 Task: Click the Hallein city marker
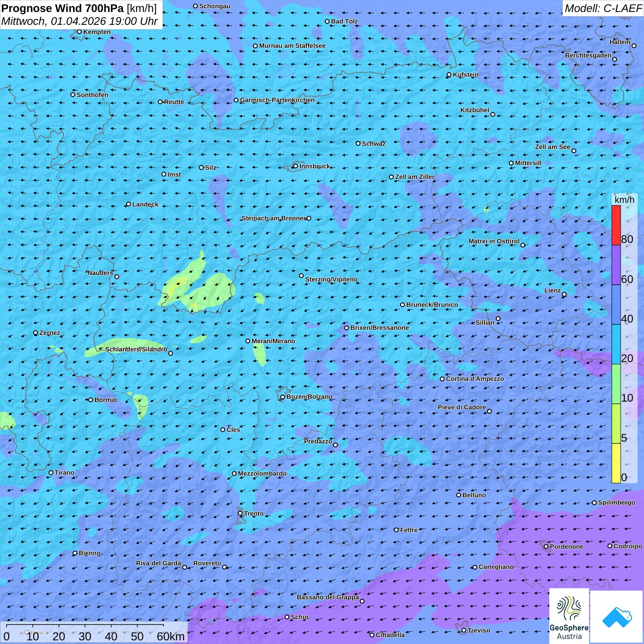634,46
